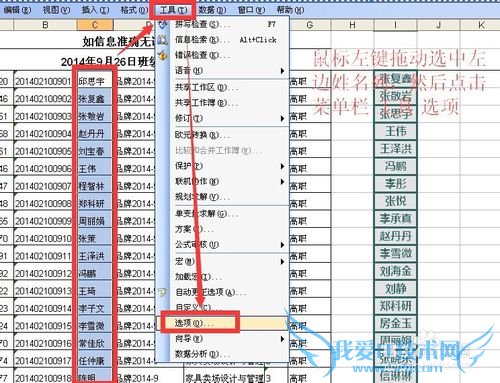Click name 王泽洪 in column I
The height and width of the screenshot is (383, 500).
[395, 149]
